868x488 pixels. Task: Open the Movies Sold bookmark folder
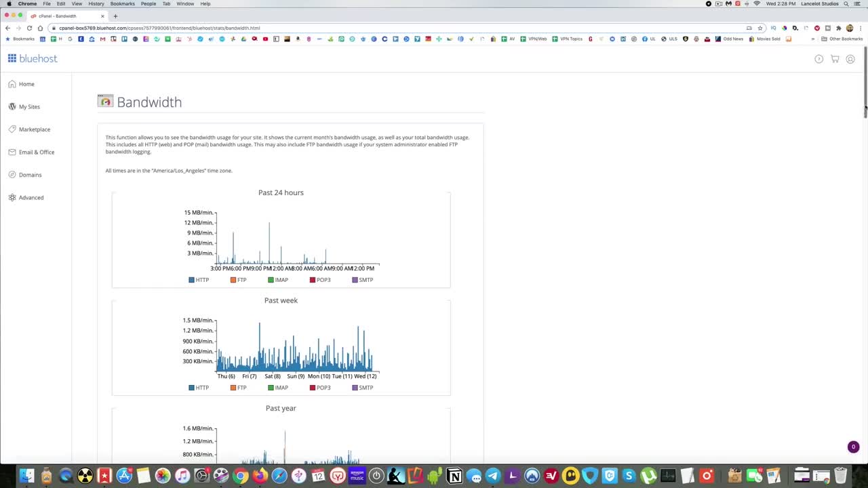coord(764,39)
